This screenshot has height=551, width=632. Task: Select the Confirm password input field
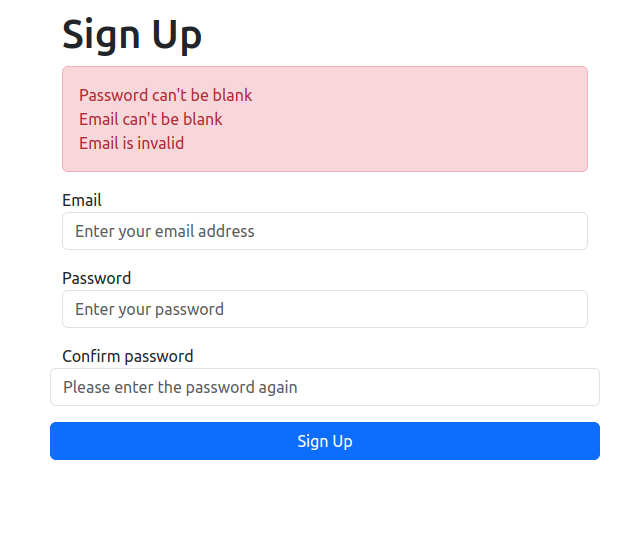click(324, 387)
